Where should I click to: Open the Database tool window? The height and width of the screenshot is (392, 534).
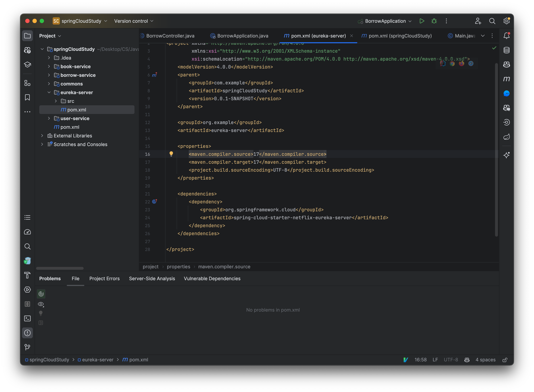[x=506, y=50]
